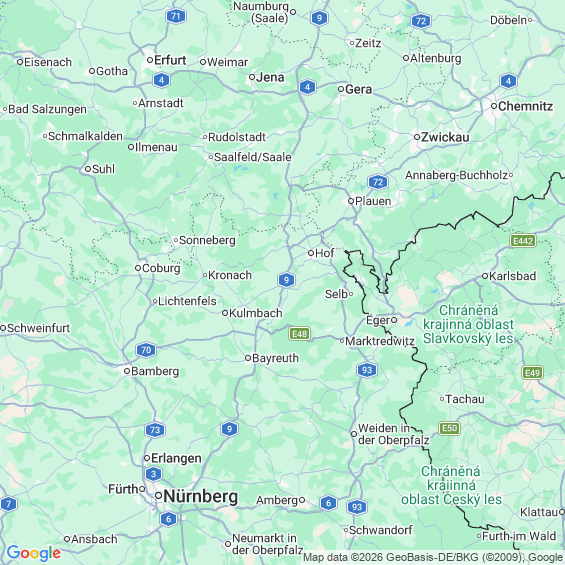Select the Nürnberg city label
This screenshot has width=565, height=565.
pos(200,497)
